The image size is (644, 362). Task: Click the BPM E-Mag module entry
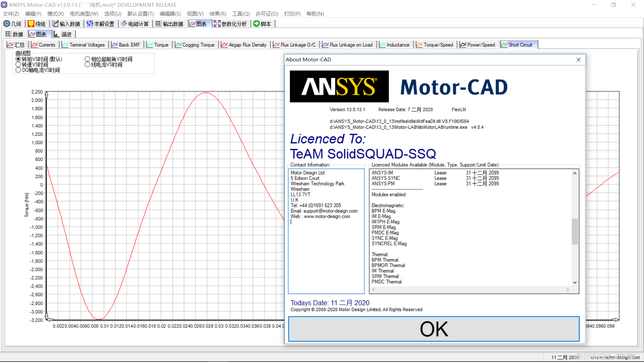[383, 211]
